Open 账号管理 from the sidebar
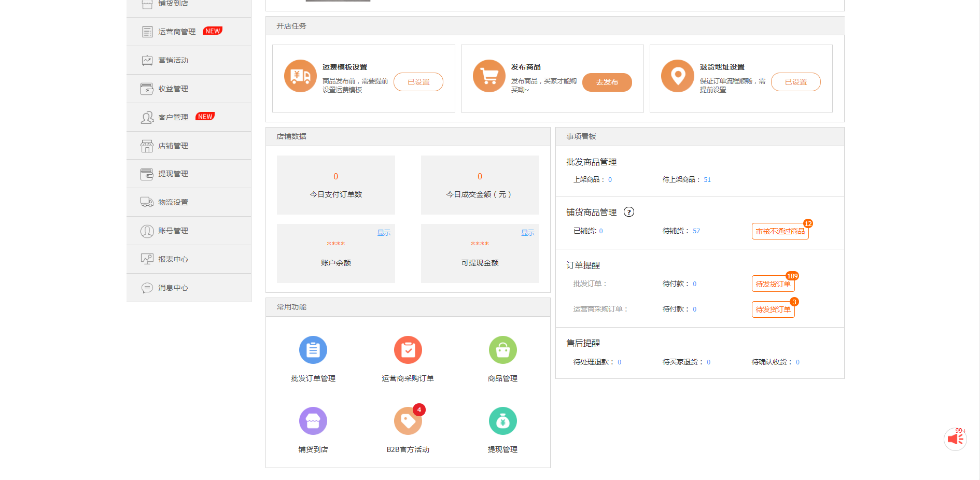The height and width of the screenshot is (480, 980). [x=173, y=231]
